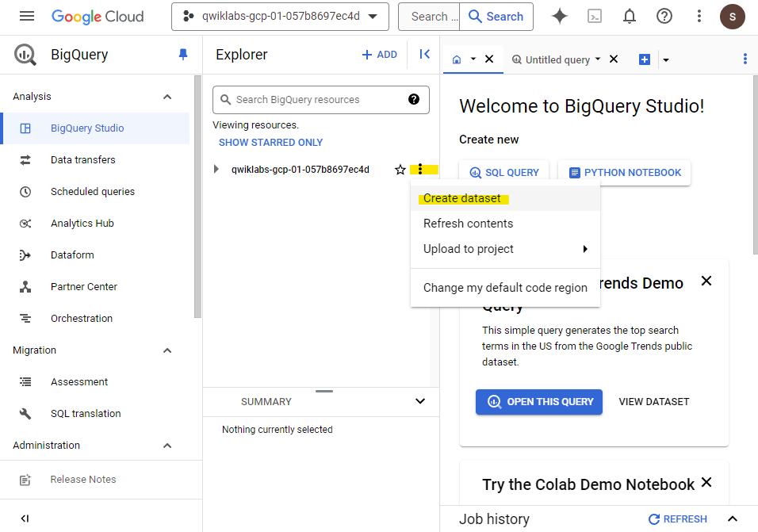The width and height of the screenshot is (758, 532).
Task: Collapse the left navigation sidebar
Action: click(x=25, y=519)
